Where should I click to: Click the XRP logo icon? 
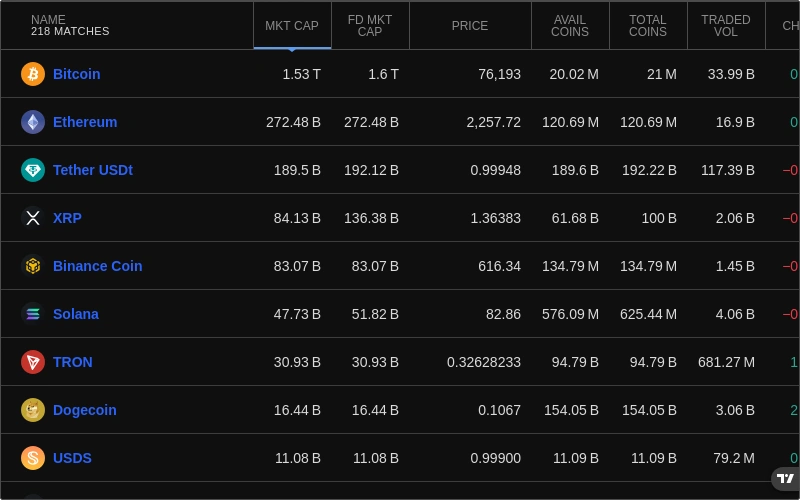33,218
